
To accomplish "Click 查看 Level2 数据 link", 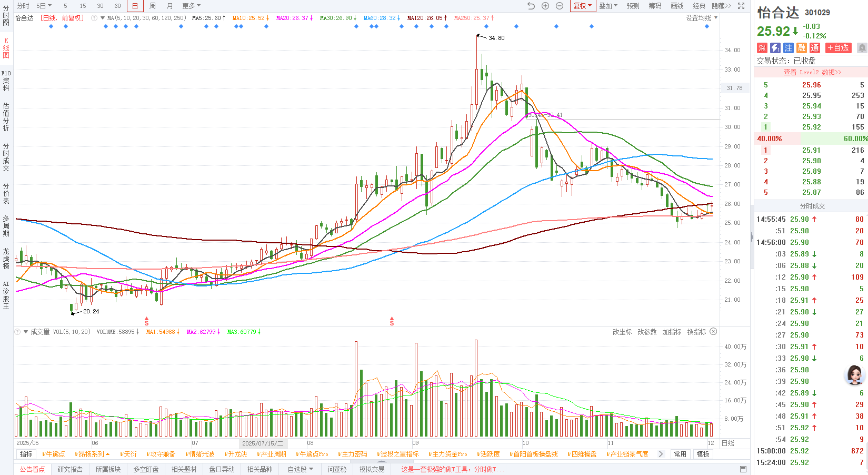I will (812, 72).
